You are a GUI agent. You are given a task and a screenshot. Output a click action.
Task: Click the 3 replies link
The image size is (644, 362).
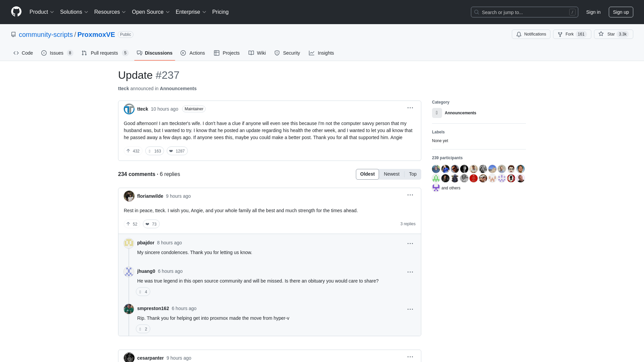[408, 224]
